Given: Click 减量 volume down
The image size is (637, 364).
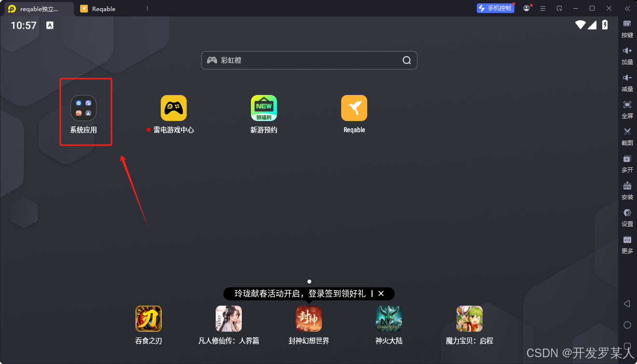Looking at the screenshot, I should 627,83.
